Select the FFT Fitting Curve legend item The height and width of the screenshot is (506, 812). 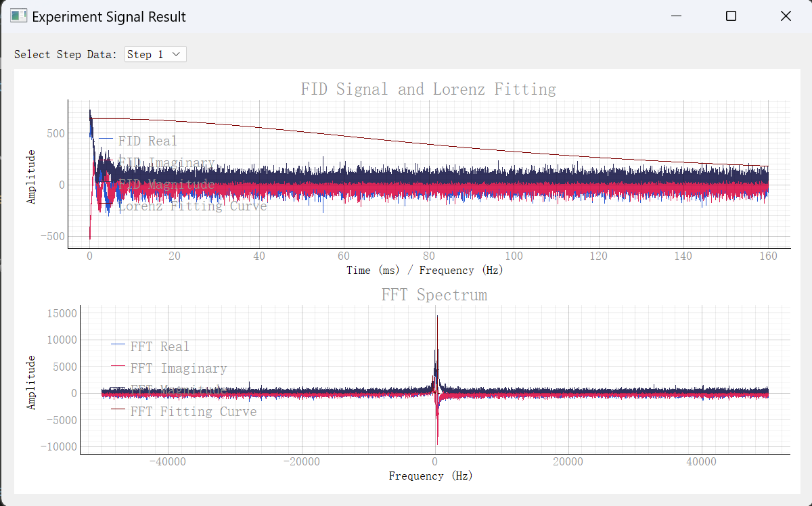(193, 411)
